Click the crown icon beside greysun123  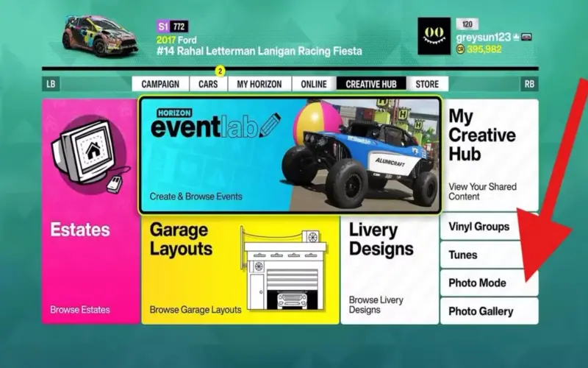(x=516, y=38)
